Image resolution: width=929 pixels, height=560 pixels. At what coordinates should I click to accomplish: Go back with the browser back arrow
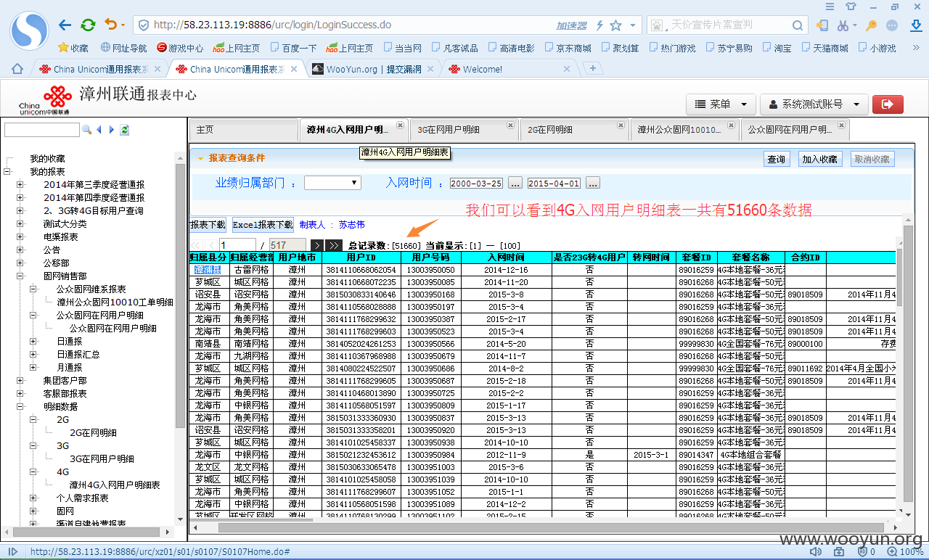(x=65, y=25)
